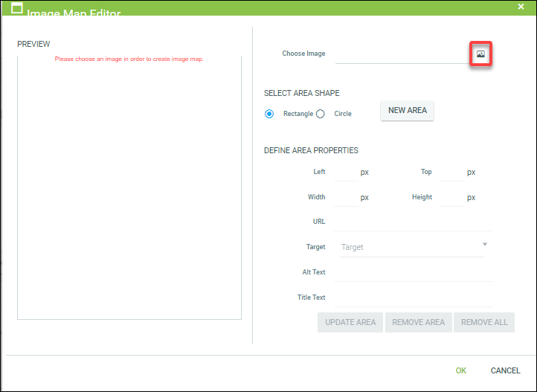537x392 pixels.
Task: Click the REMOVE ALL button
Action: (x=484, y=322)
